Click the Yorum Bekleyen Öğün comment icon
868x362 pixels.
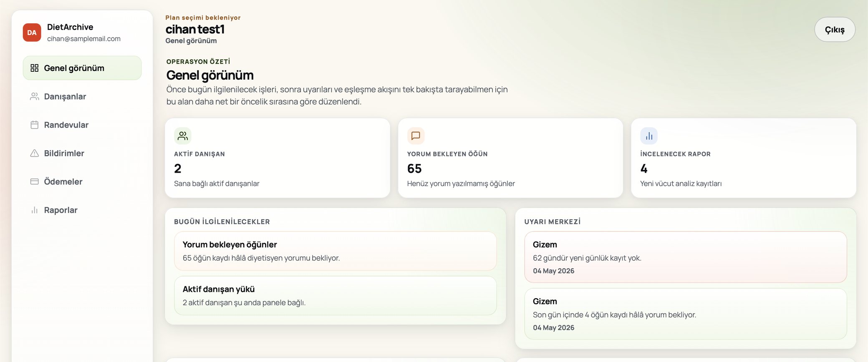tap(416, 136)
